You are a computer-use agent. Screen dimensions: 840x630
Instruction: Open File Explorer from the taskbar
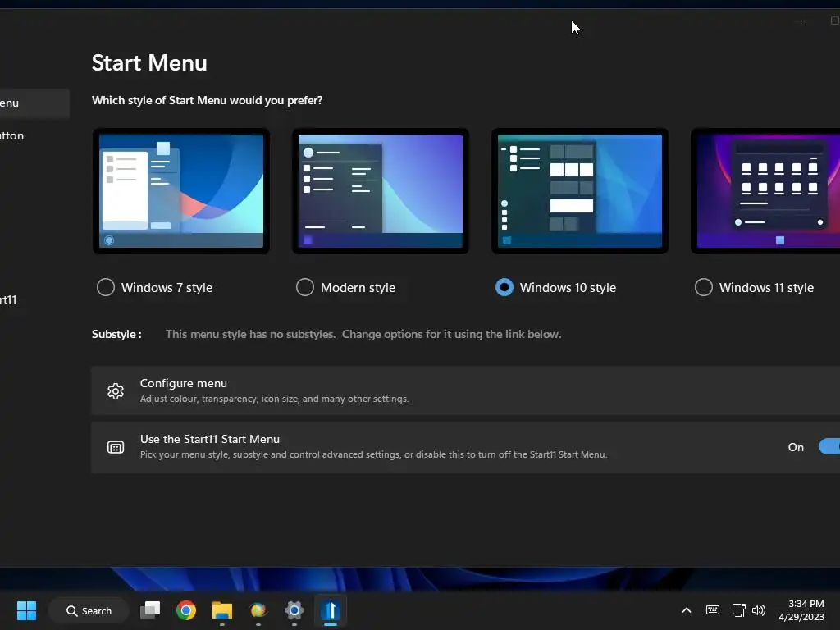221,610
